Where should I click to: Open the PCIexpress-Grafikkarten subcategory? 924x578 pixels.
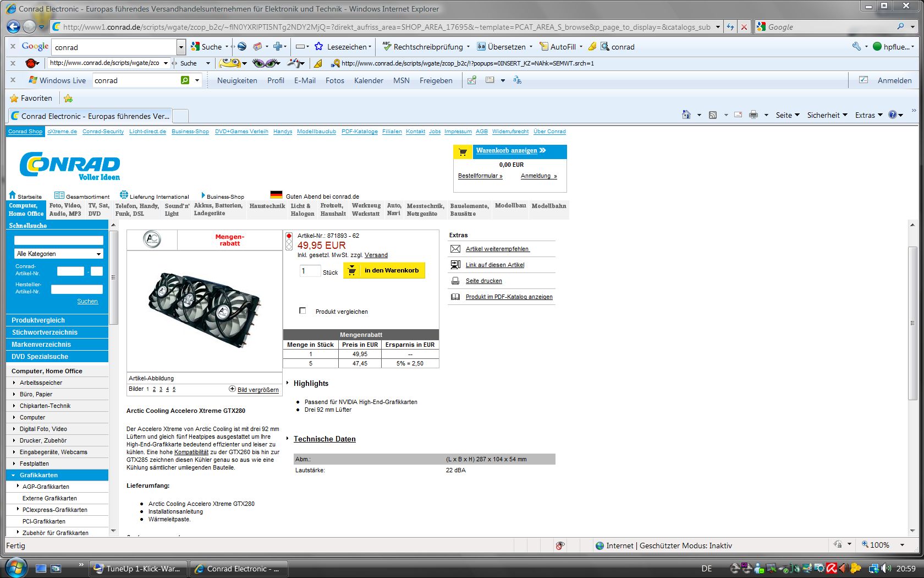tap(54, 510)
